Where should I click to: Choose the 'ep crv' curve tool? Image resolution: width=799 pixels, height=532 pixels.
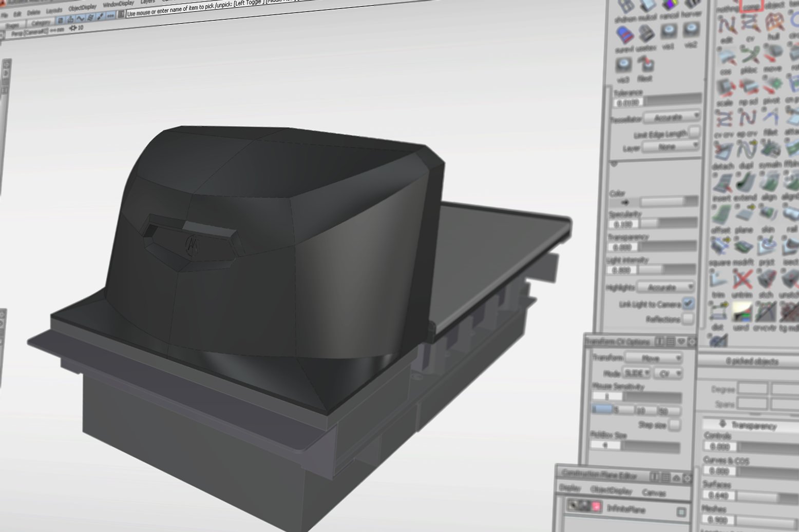pyautogui.click(x=748, y=119)
